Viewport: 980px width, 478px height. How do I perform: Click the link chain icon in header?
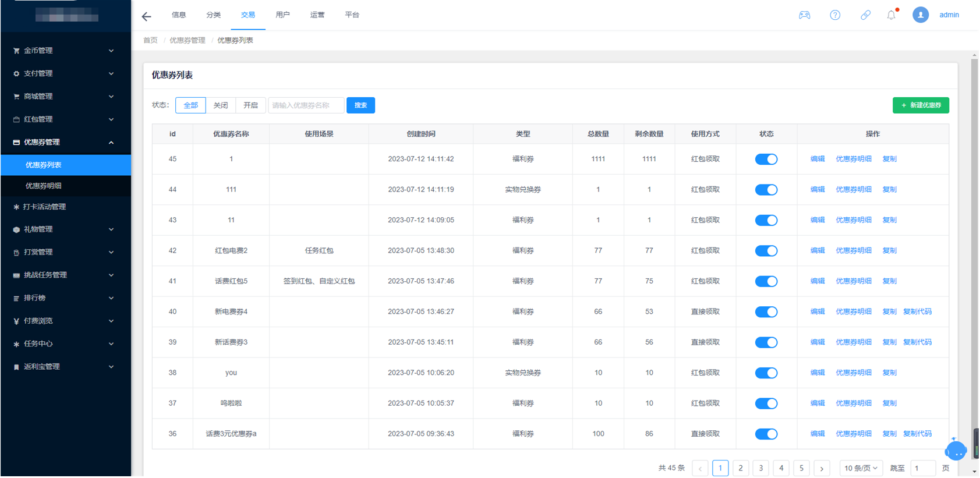pyautogui.click(x=865, y=15)
